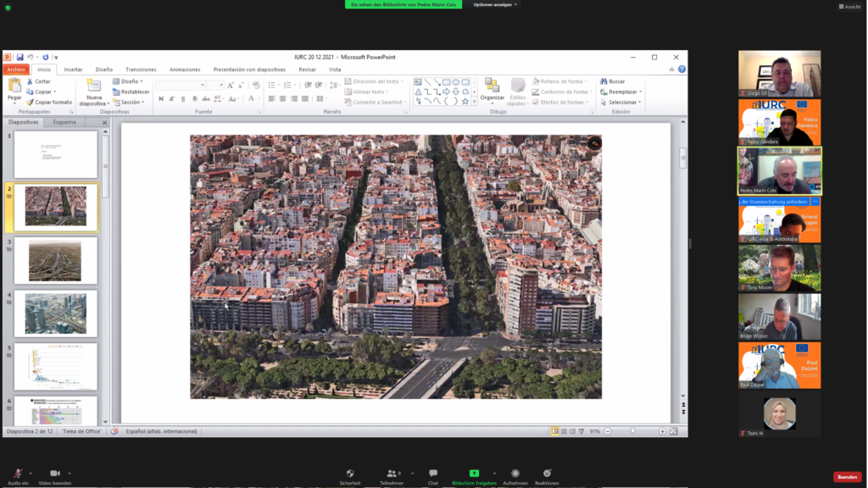Stop camera with Video beenden button
The height and width of the screenshot is (488, 868).
55,474
